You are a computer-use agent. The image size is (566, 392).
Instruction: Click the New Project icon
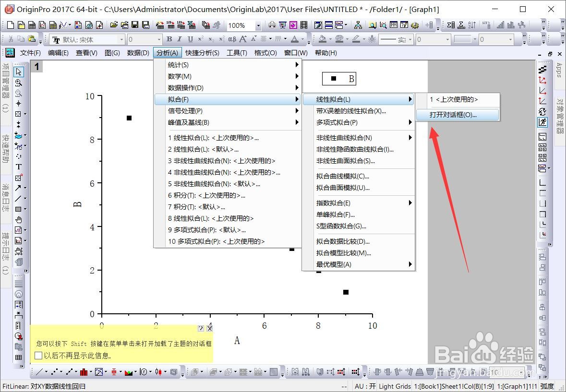tap(11, 25)
